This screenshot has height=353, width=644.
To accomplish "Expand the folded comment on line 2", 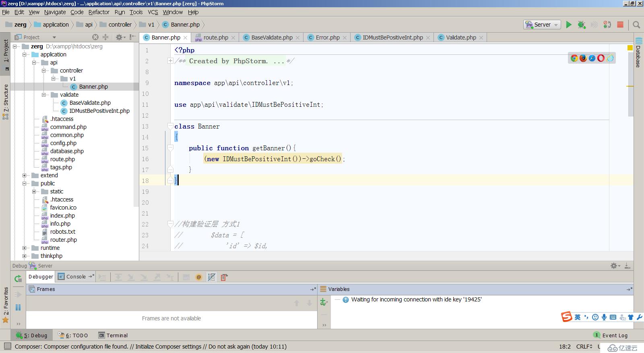I will [170, 61].
